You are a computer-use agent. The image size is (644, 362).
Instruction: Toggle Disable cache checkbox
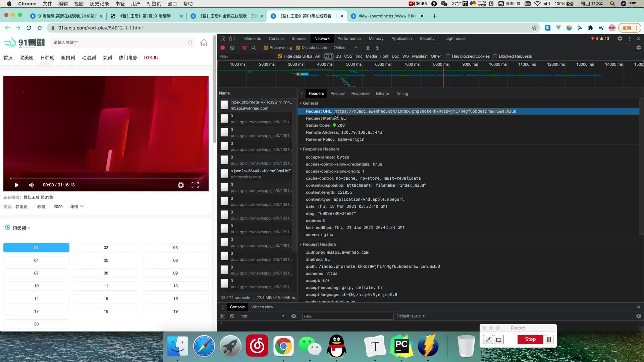click(298, 48)
